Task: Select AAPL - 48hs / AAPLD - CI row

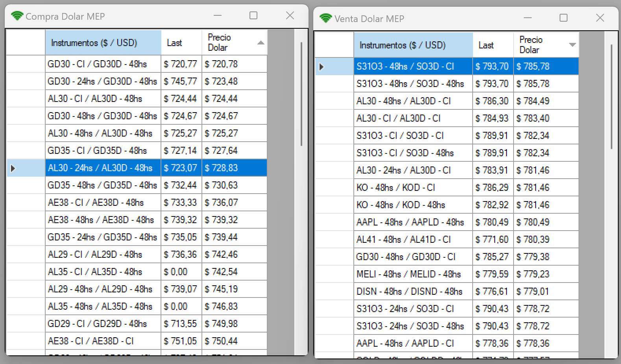Action: [x=447, y=343]
